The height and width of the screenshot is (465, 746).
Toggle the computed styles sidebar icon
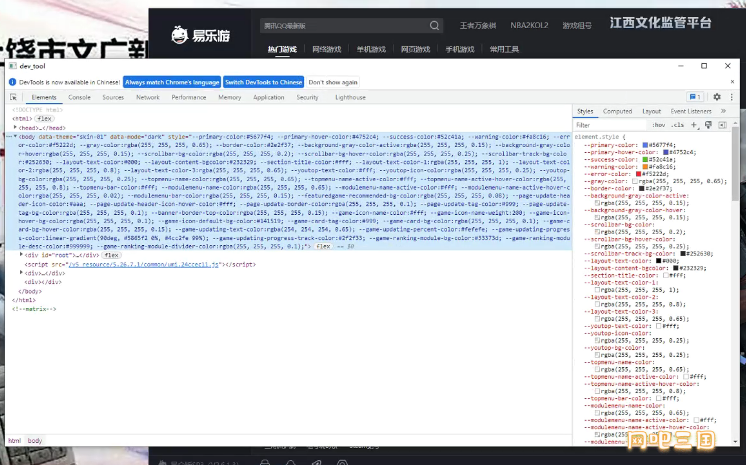click(x=722, y=125)
